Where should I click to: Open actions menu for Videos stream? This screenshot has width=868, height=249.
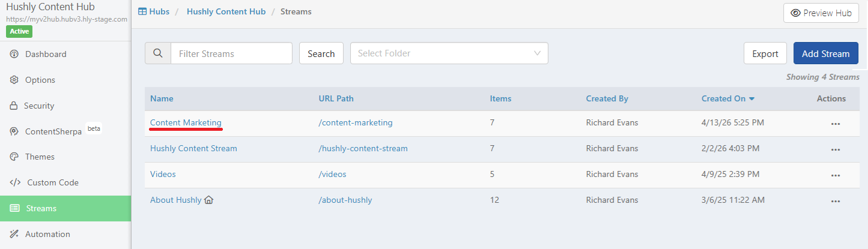(835, 175)
